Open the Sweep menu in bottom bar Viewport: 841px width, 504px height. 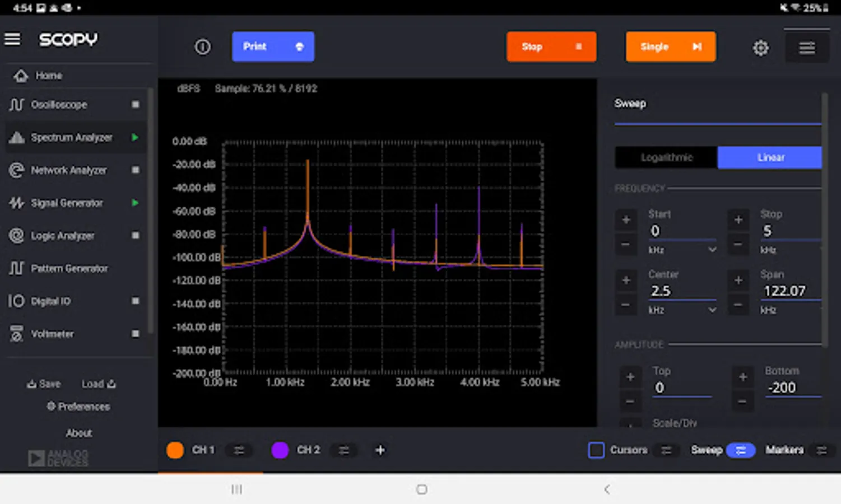click(707, 450)
